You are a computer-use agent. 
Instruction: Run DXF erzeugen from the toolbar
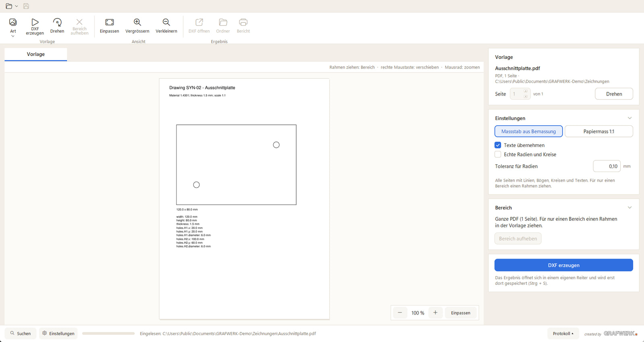(x=35, y=27)
